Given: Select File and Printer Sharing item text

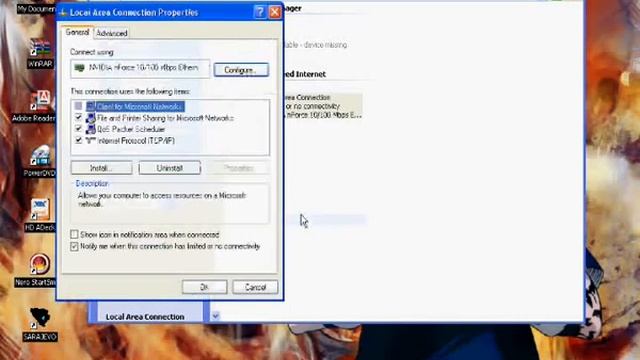Looking at the screenshot, I should (x=165, y=118).
